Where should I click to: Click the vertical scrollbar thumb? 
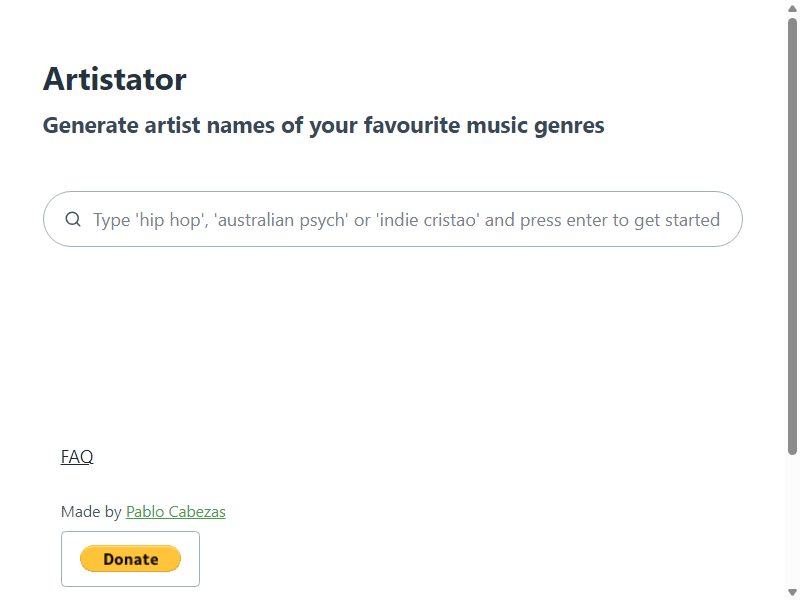point(792,236)
